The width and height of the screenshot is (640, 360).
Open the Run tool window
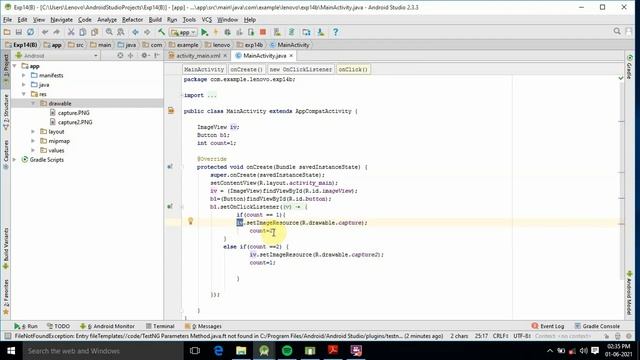point(26,326)
